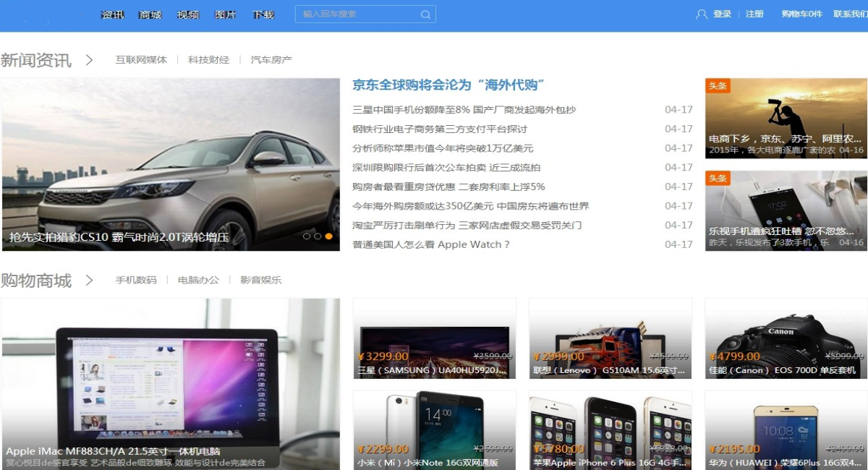
Task: Open the 下载 navigation item
Action: (263, 14)
